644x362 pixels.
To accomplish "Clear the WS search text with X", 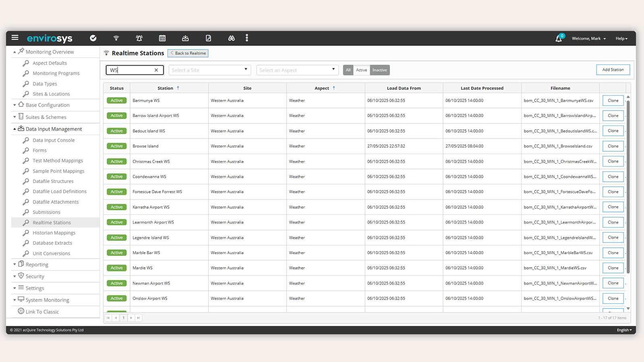I will [x=156, y=70].
